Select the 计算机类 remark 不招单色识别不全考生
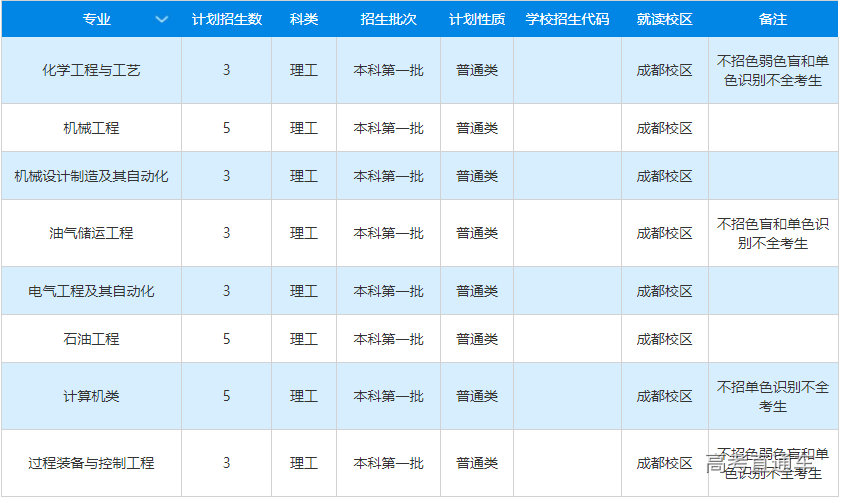843x503 pixels. coord(773,396)
